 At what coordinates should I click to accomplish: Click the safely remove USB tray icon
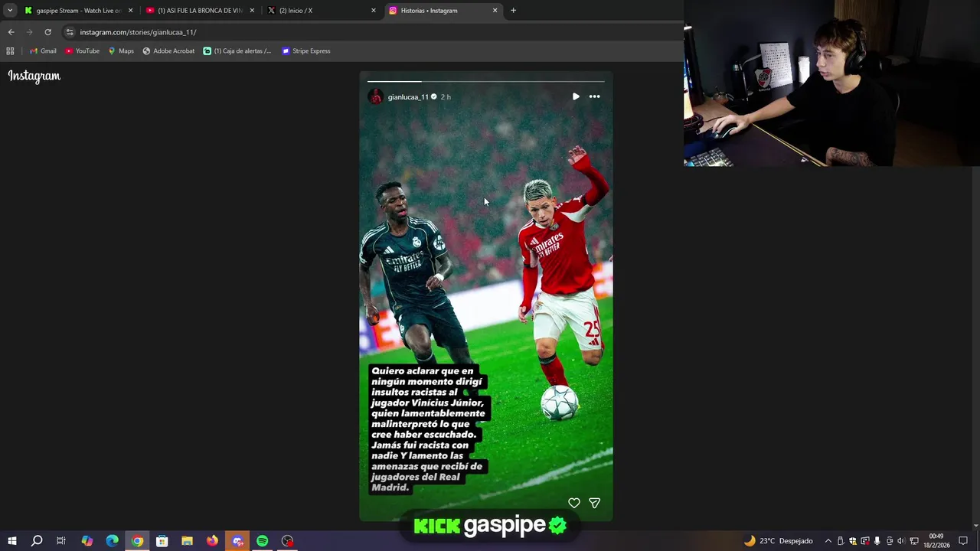(841, 541)
